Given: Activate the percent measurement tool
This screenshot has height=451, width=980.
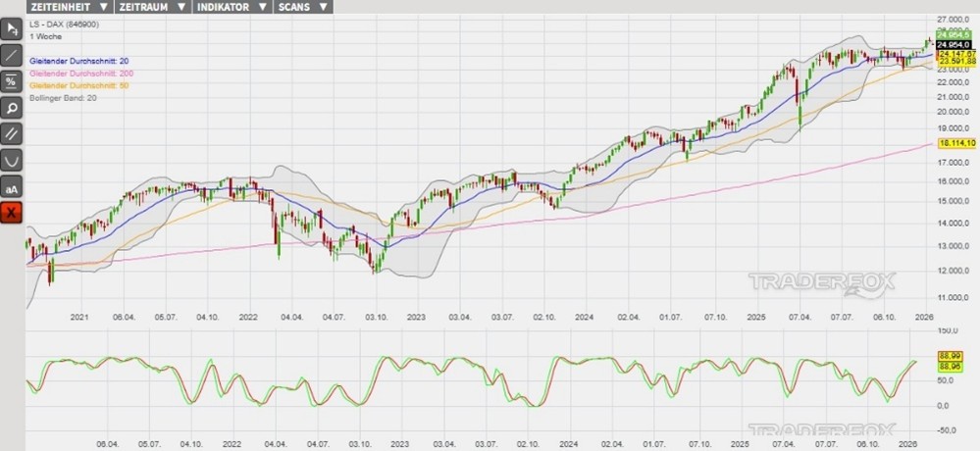Looking at the screenshot, I should coord(12,81).
